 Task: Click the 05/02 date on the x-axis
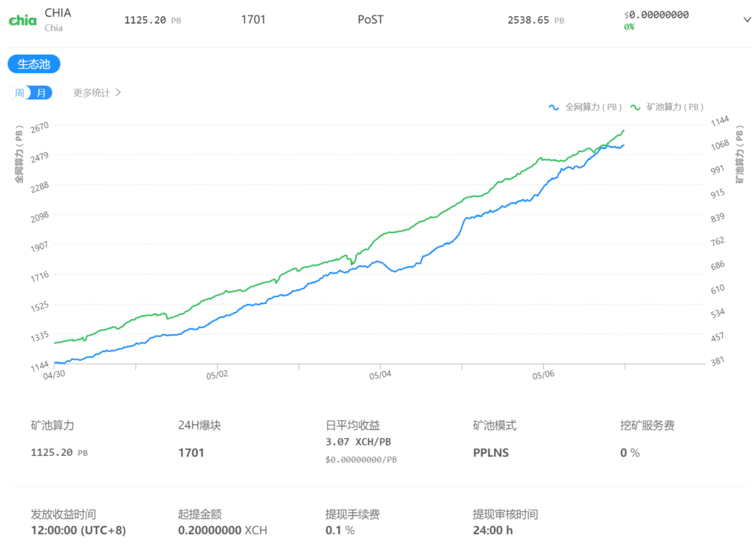217,375
